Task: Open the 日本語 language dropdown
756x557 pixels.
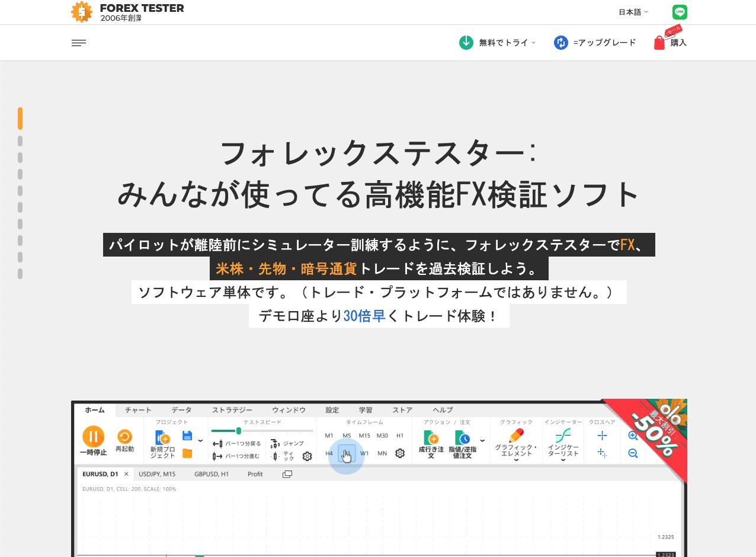Action: pos(633,12)
